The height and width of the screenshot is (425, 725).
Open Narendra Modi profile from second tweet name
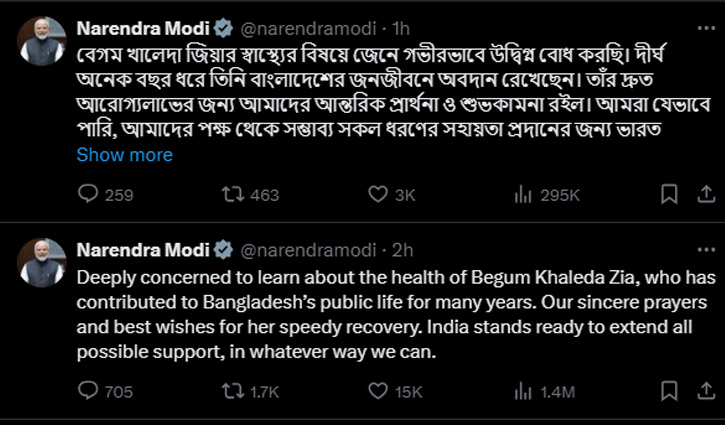point(142,250)
